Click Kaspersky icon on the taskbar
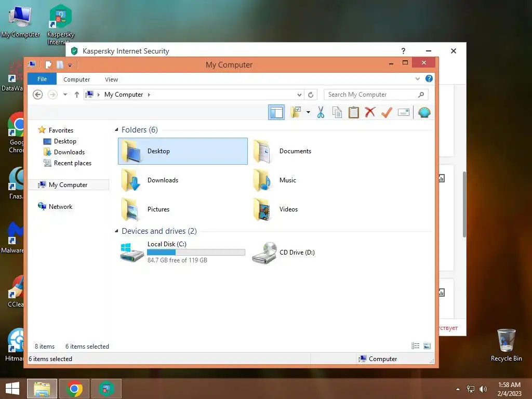Image resolution: width=532 pixels, height=399 pixels. tap(107, 389)
